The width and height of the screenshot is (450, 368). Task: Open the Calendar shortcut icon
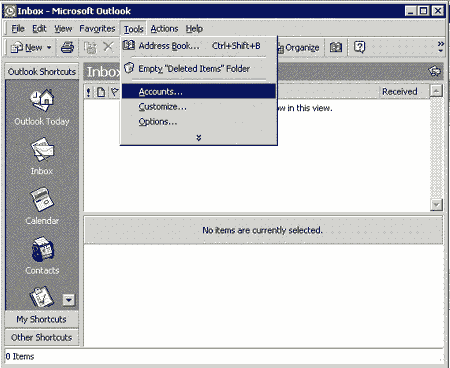point(42,207)
